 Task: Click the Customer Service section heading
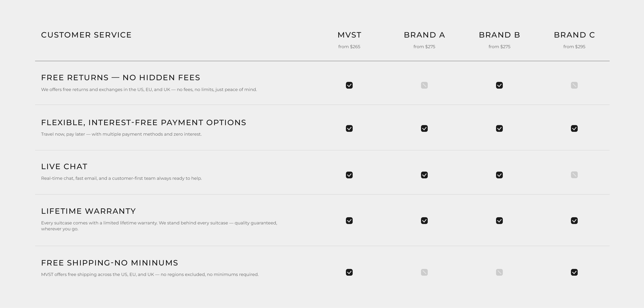[x=86, y=35]
